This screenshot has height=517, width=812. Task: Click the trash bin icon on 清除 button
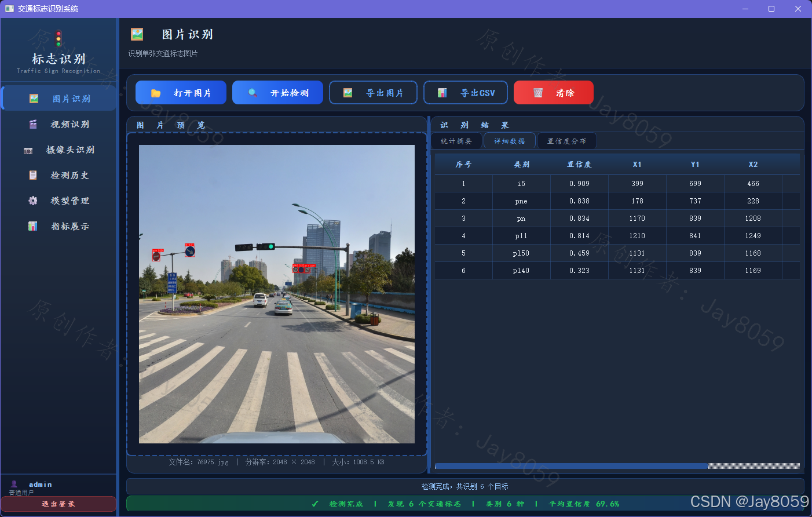(x=538, y=93)
